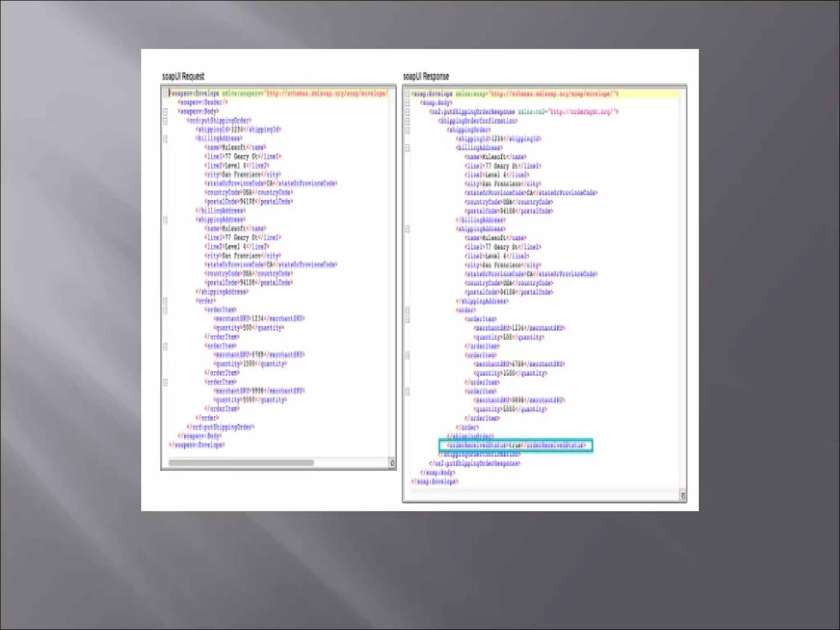Fold the order element in request pane

(165, 301)
